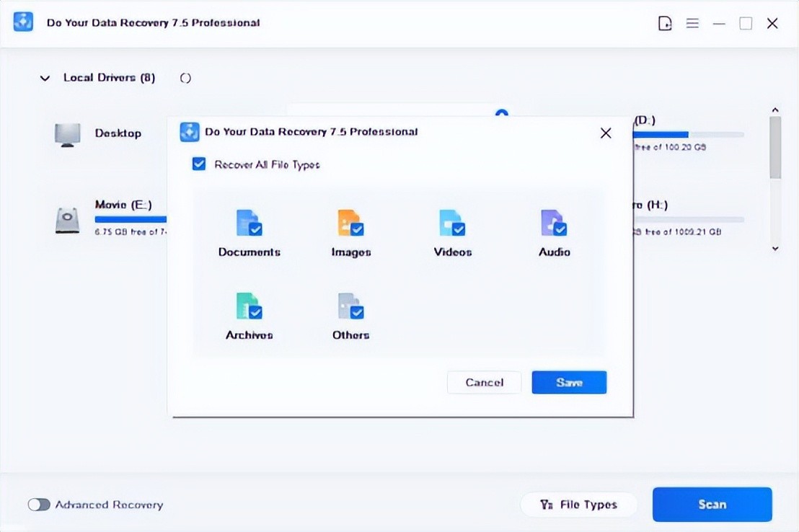This screenshot has width=799, height=532.
Task: Start scanning with the Scan button
Action: tap(712, 505)
